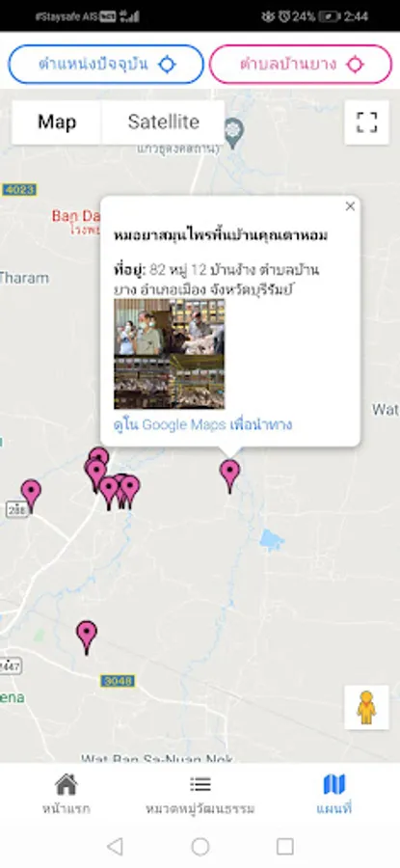Close the info popup
This screenshot has height=868, width=400.
[350, 206]
